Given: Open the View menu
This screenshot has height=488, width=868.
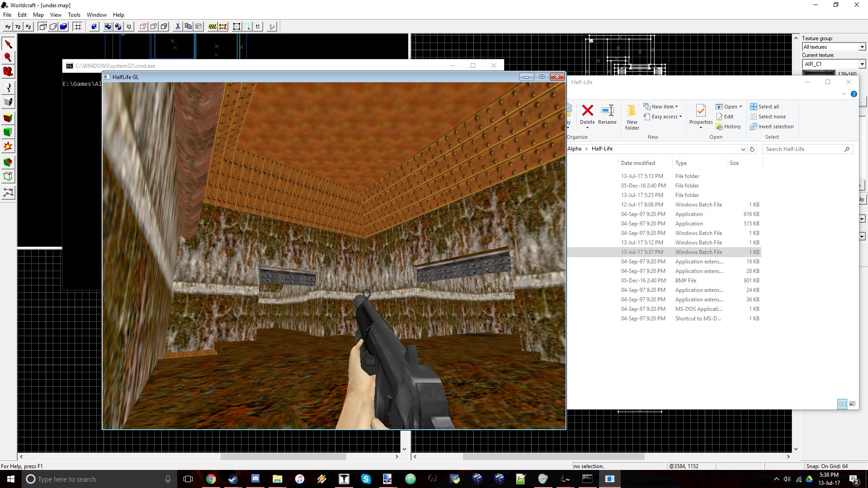Looking at the screenshot, I should coord(56,15).
